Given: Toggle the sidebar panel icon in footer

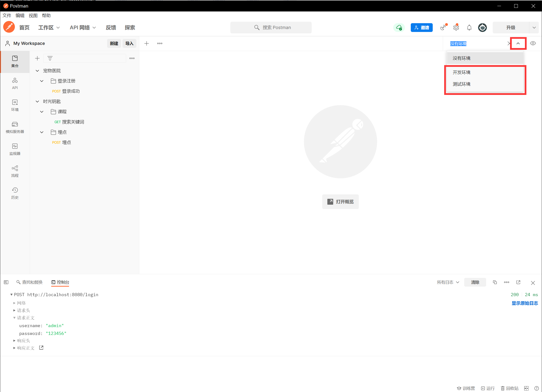Looking at the screenshot, I should [6, 282].
